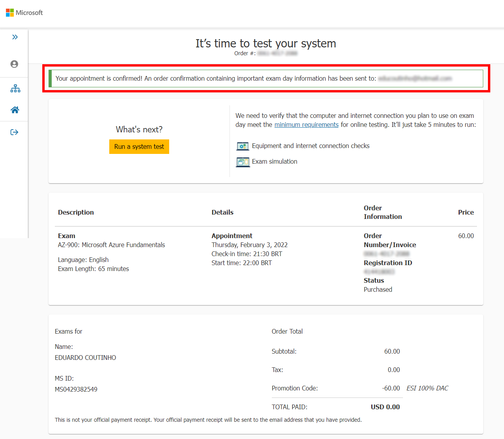Select the 'Equipment and internet connection checks' text

coord(311,146)
